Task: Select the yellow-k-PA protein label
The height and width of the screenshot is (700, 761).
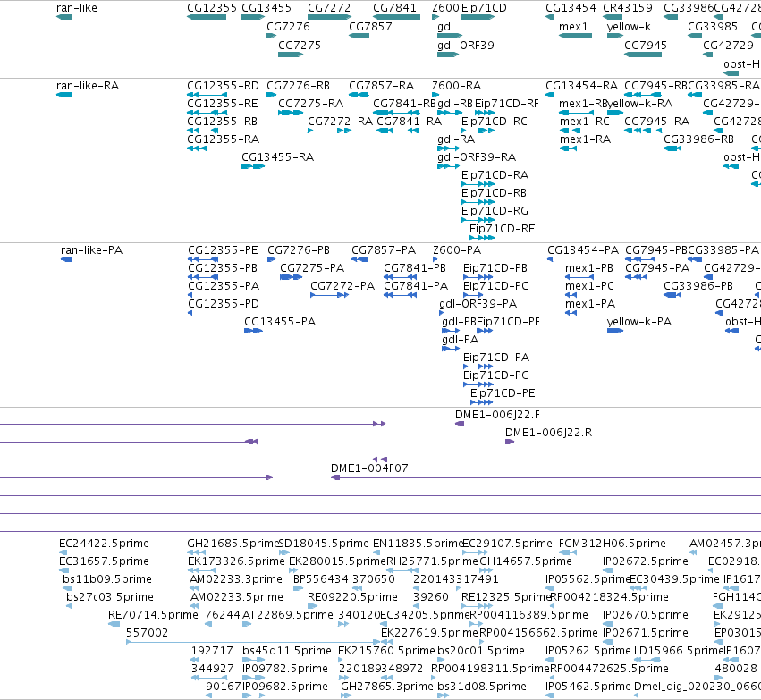Action: click(x=639, y=322)
